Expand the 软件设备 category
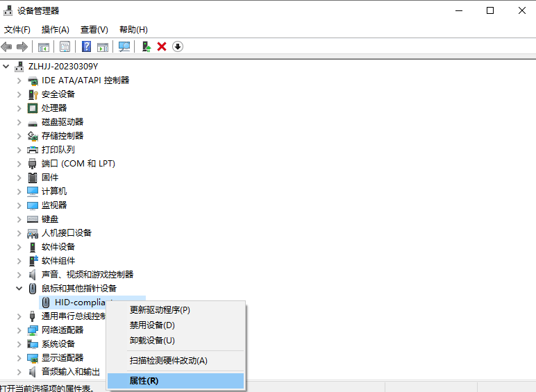 19,247
